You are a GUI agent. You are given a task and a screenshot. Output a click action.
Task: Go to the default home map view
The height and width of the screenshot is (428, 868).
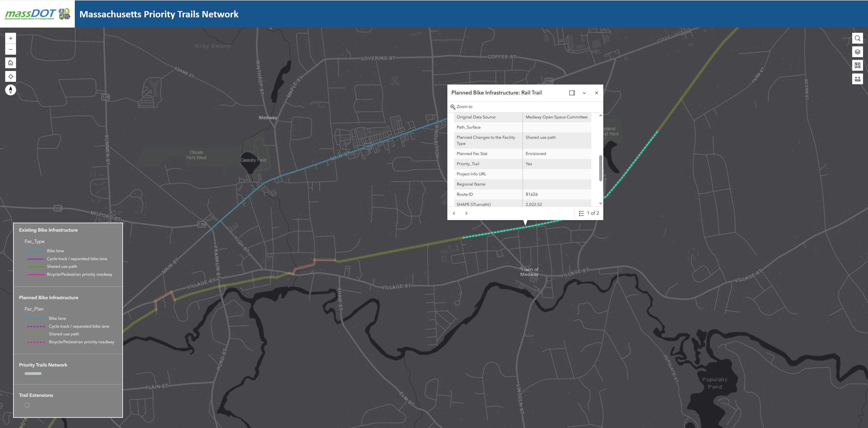pos(11,63)
